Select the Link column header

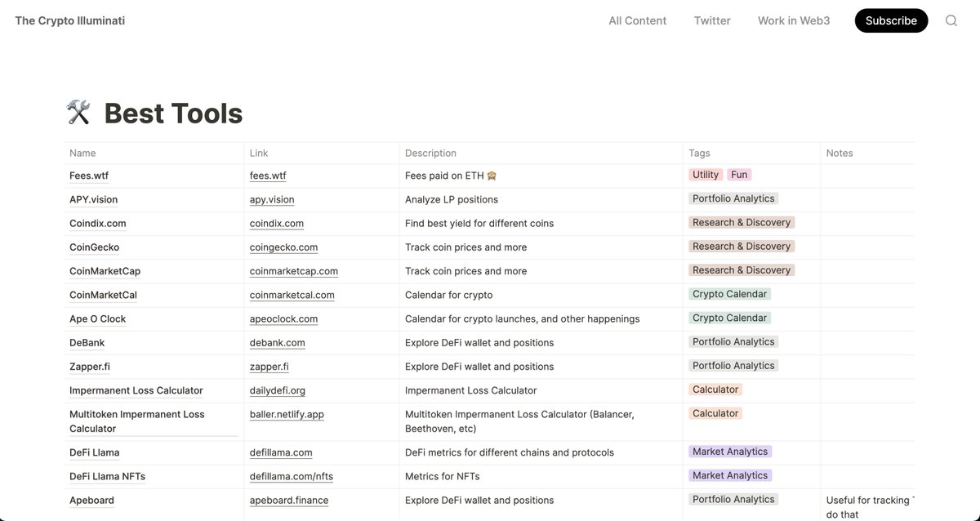tap(259, 153)
